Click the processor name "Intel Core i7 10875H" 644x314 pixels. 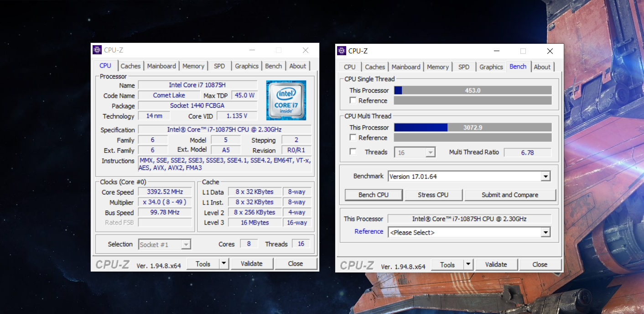197,85
